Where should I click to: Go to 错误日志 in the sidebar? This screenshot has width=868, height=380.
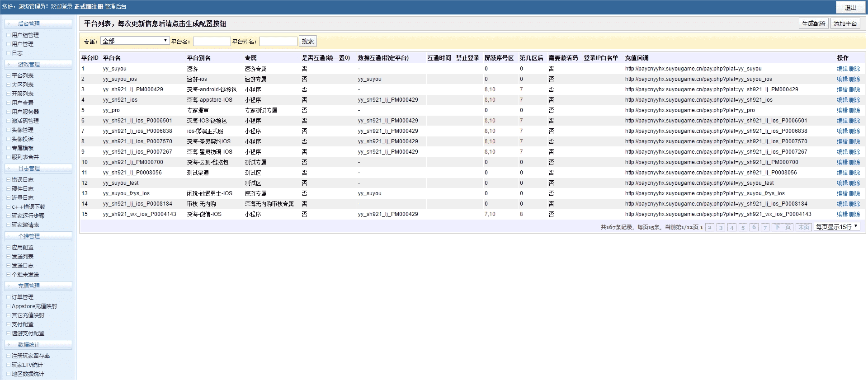[x=23, y=180]
